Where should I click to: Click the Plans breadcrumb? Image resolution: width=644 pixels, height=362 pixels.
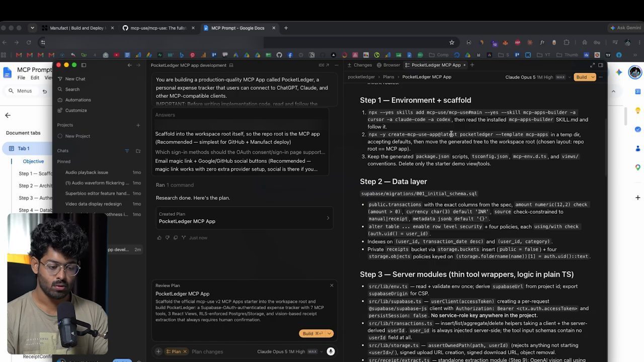(388, 77)
